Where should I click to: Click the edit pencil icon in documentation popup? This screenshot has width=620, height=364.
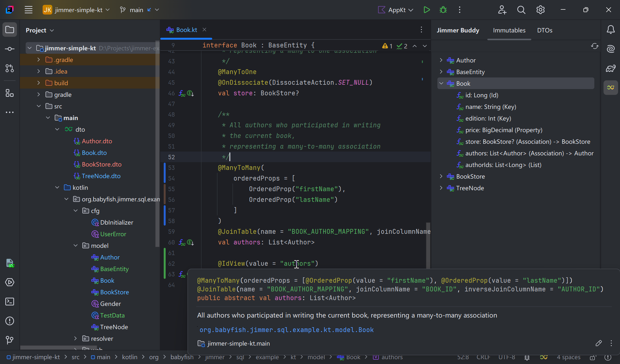click(x=599, y=343)
